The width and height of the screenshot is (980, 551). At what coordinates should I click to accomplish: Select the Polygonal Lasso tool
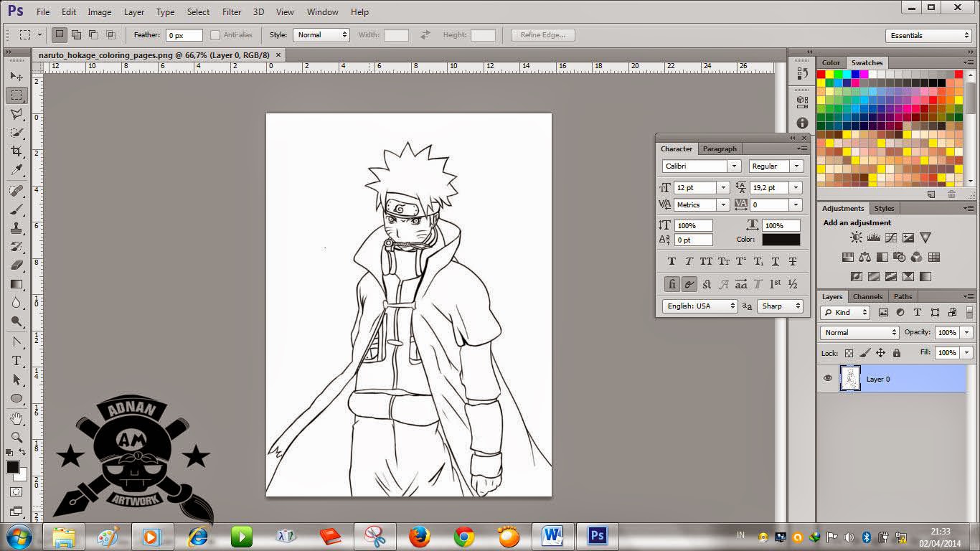click(x=16, y=114)
